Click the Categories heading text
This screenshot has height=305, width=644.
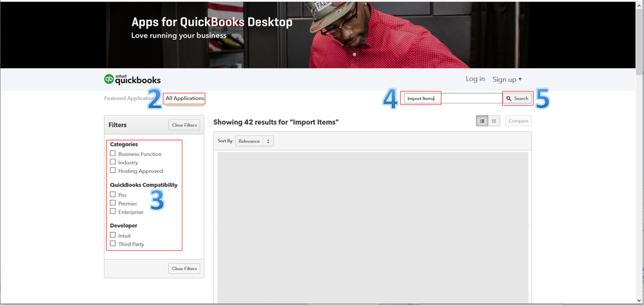pyautogui.click(x=124, y=144)
